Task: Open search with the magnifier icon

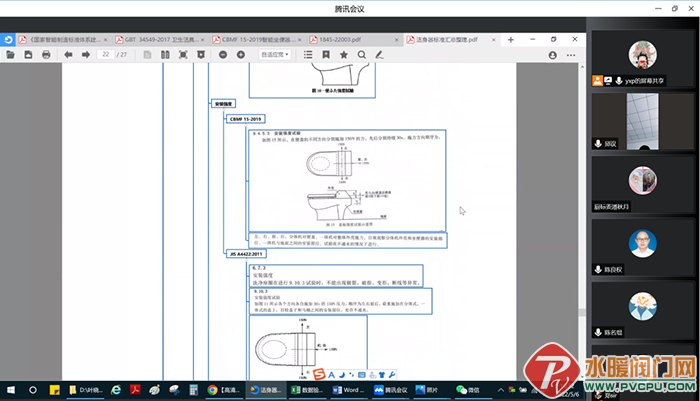Action: coord(362,54)
